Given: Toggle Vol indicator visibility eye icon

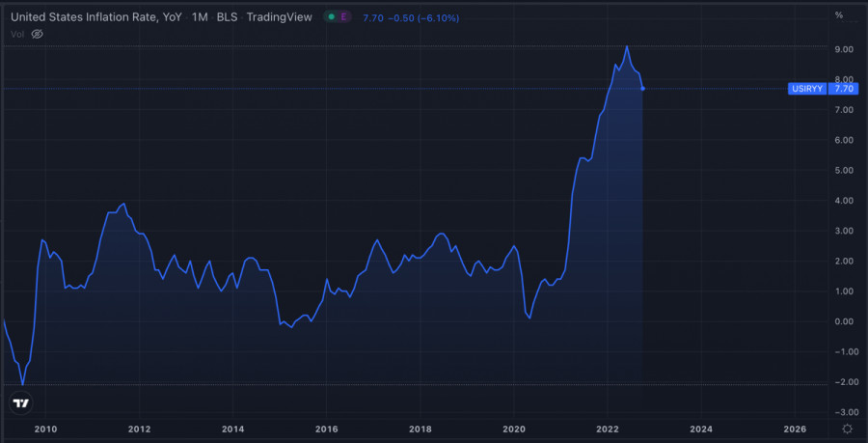Looking at the screenshot, I should [38, 34].
